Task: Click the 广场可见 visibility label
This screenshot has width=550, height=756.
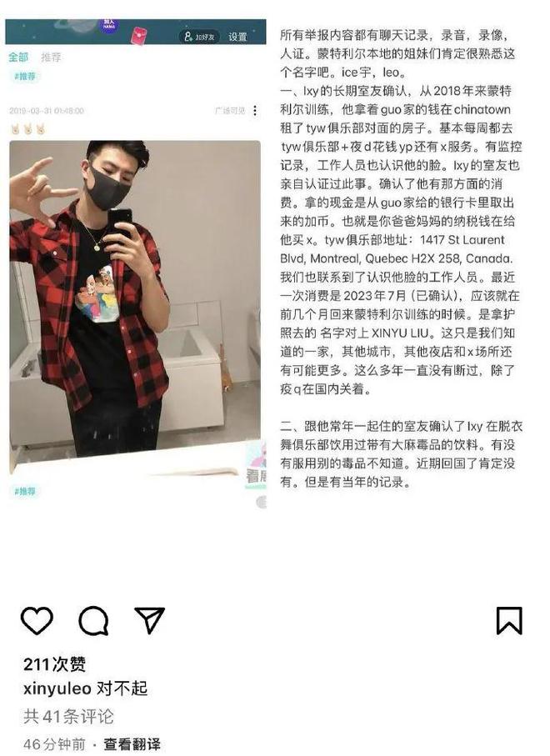Action: [x=230, y=111]
